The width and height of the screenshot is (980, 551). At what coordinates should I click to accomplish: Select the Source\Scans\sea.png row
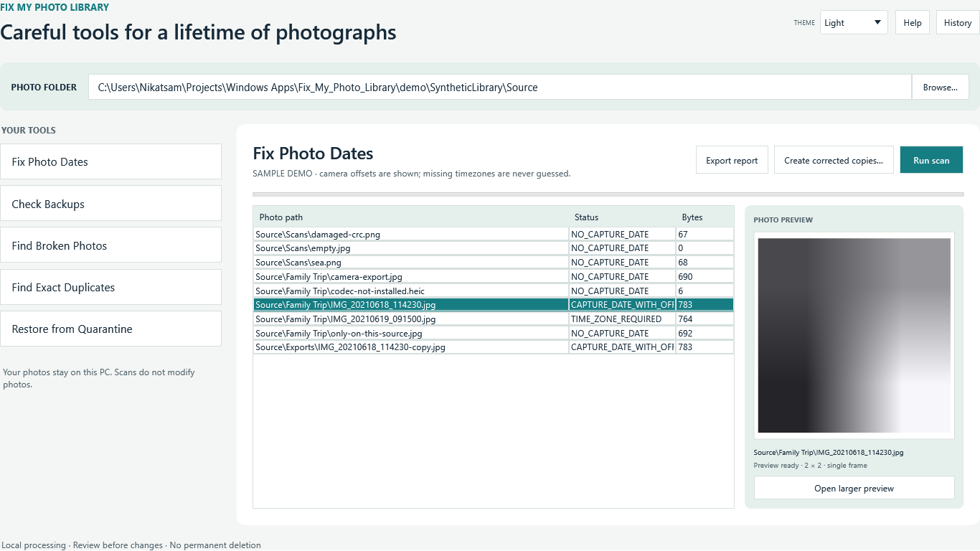click(494, 263)
